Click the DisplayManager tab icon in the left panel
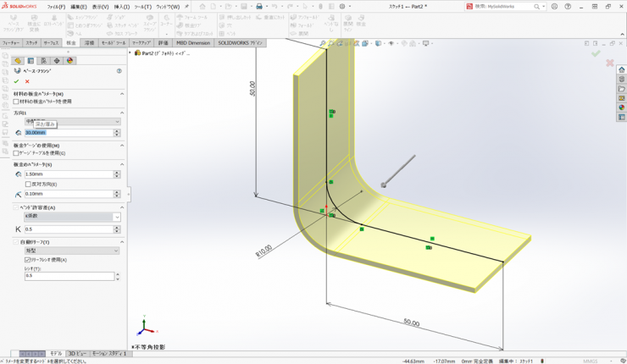Viewport: 627px width, 364px height. pyautogui.click(x=70, y=61)
